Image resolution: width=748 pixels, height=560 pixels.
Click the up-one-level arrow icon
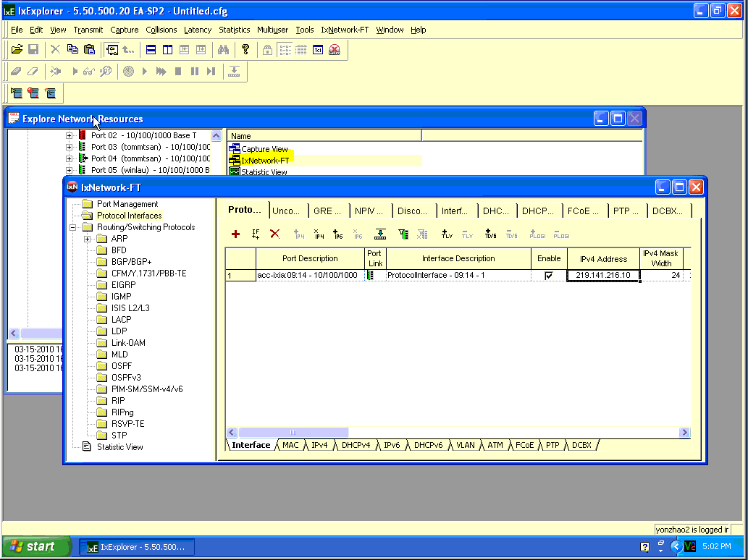(x=128, y=50)
